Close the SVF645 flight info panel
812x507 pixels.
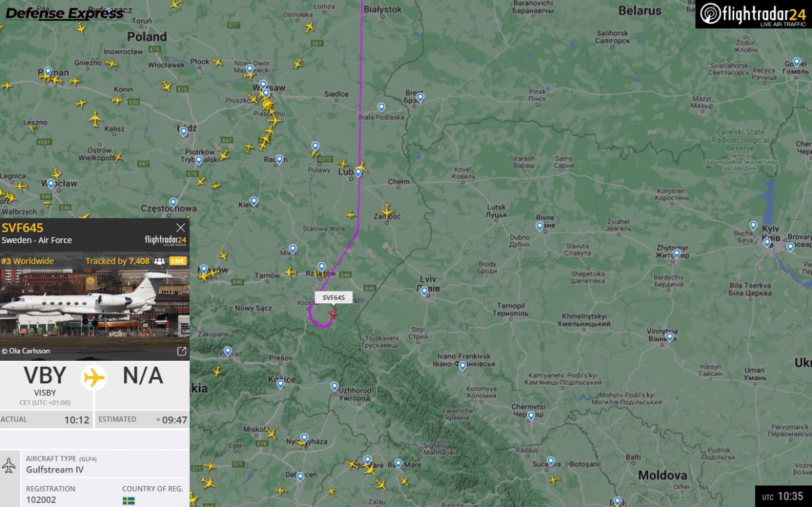[181, 228]
